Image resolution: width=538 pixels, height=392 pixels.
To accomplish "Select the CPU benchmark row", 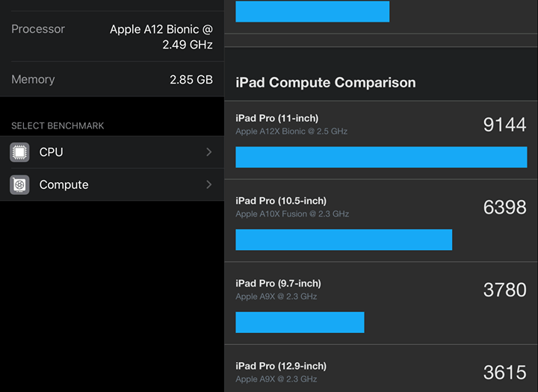I will pos(112,152).
